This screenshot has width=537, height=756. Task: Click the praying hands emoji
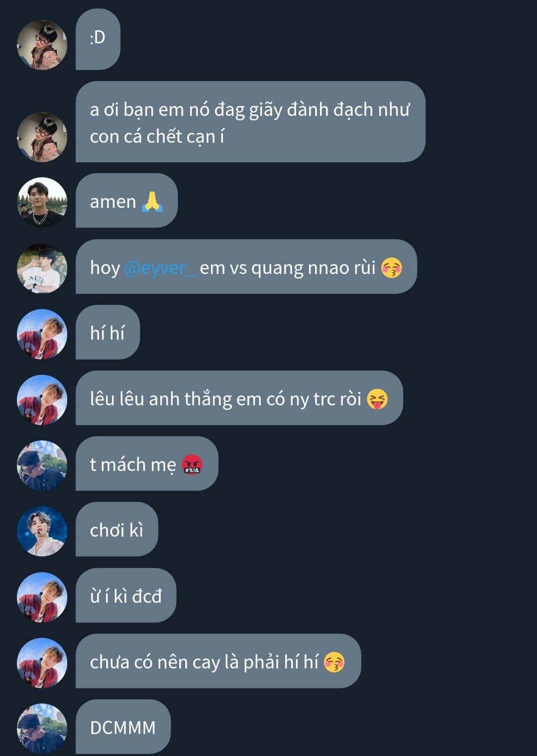[x=152, y=202]
